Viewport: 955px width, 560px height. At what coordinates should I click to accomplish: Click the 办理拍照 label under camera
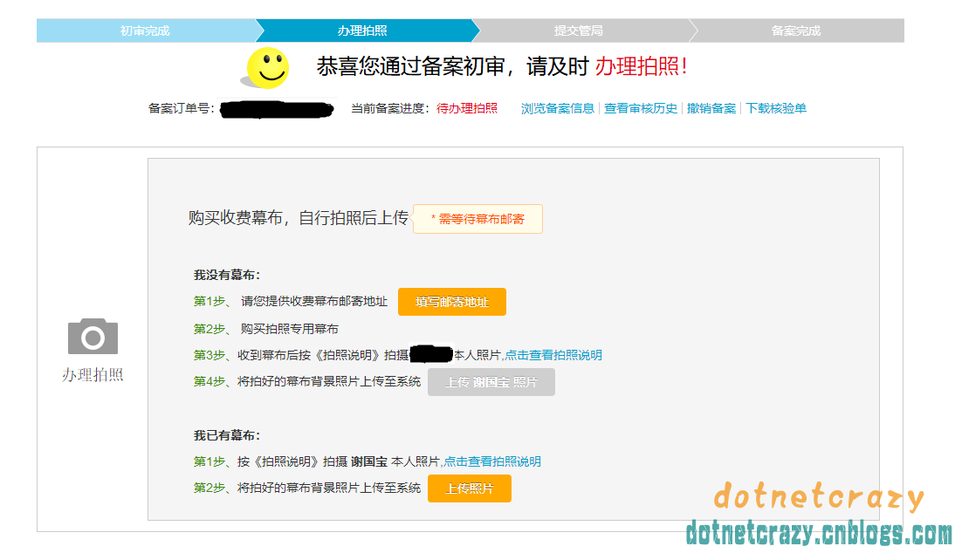click(93, 374)
